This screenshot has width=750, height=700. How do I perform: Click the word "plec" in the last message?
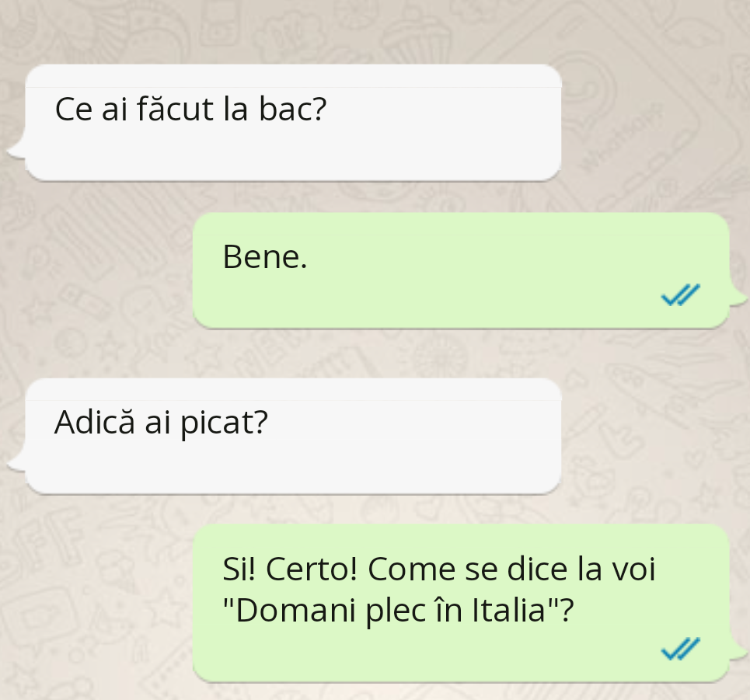point(396,612)
